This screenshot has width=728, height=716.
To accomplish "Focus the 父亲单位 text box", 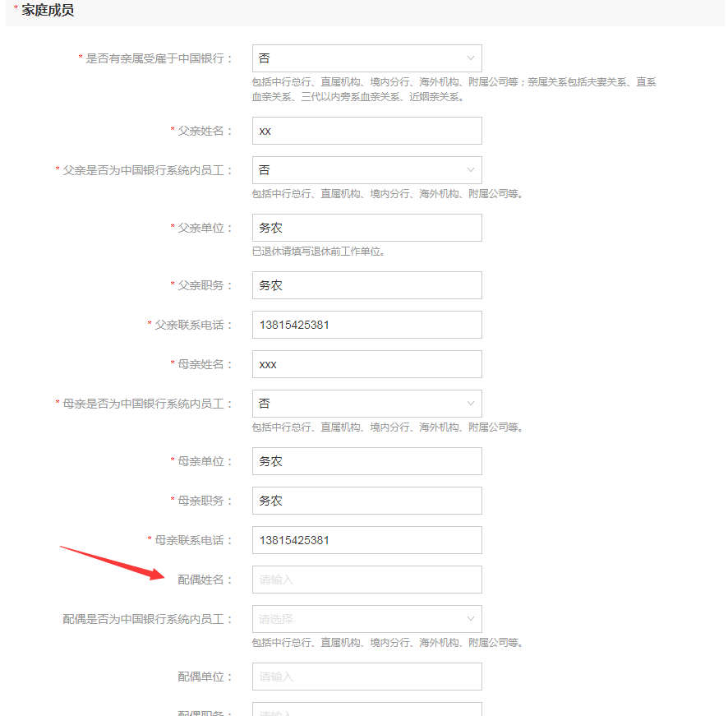I will [x=366, y=228].
